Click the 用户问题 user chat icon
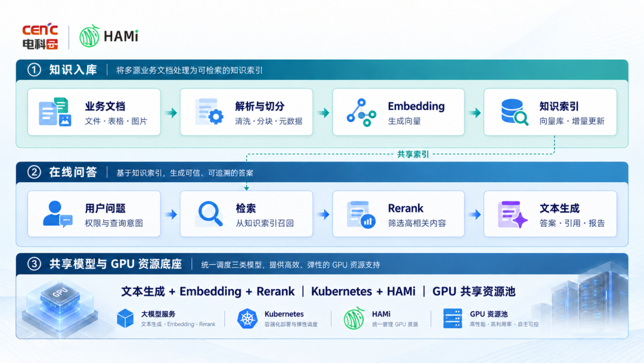The height and width of the screenshot is (363, 644). [57, 214]
